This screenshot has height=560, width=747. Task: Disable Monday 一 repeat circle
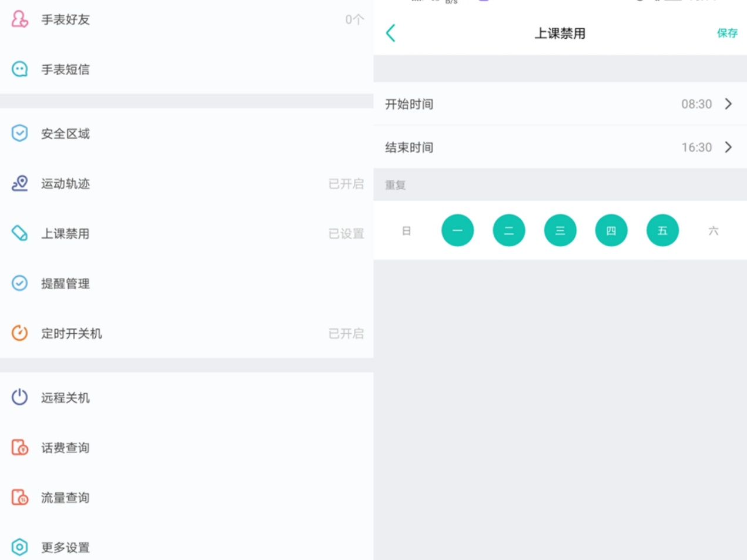457,230
